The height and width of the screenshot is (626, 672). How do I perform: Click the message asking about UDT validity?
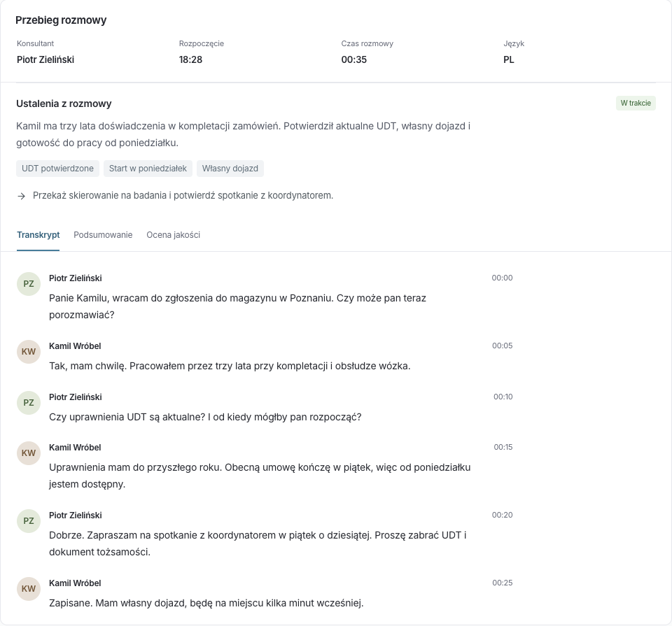point(205,417)
